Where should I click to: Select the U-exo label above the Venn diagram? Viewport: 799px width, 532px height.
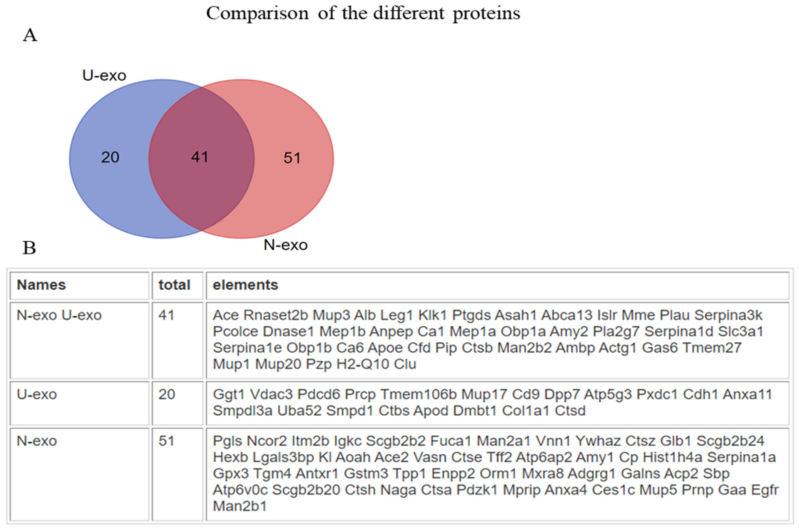[x=104, y=75]
